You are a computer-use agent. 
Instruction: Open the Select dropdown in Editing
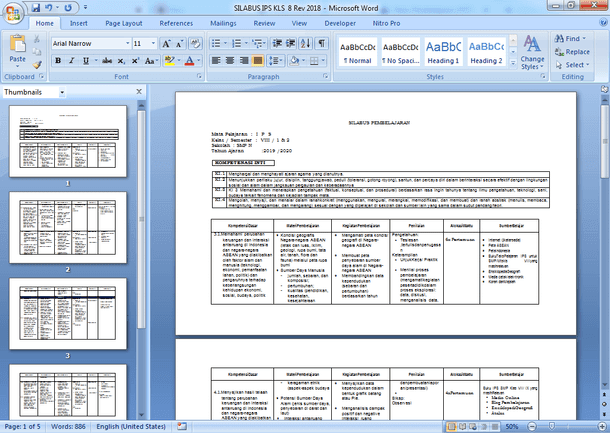tap(573, 65)
